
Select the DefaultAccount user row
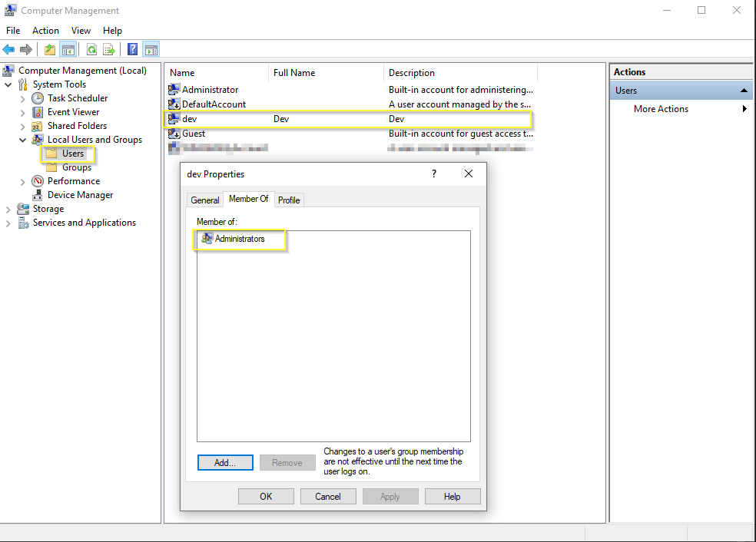[350, 104]
